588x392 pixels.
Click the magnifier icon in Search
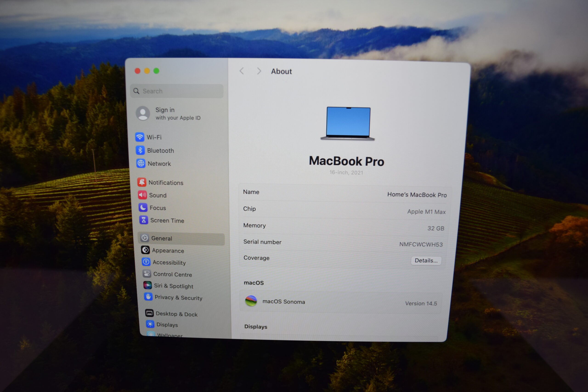point(136,91)
